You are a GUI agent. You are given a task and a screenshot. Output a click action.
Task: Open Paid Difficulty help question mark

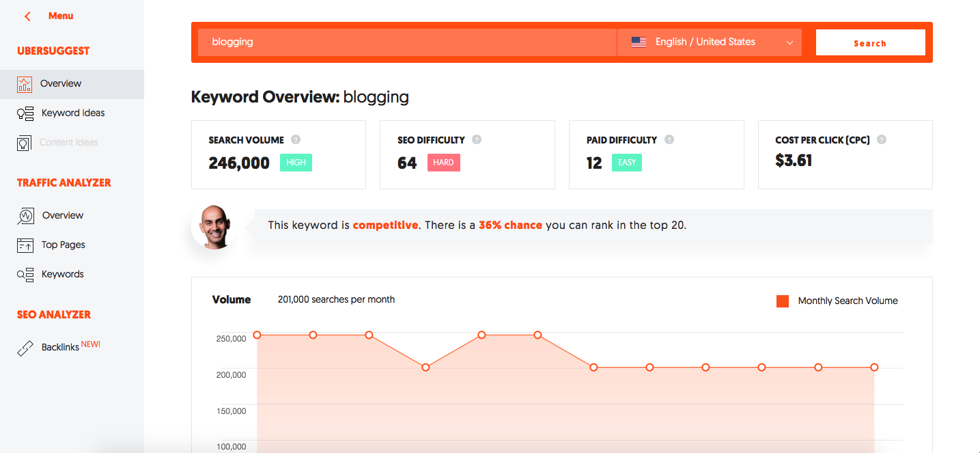click(669, 139)
